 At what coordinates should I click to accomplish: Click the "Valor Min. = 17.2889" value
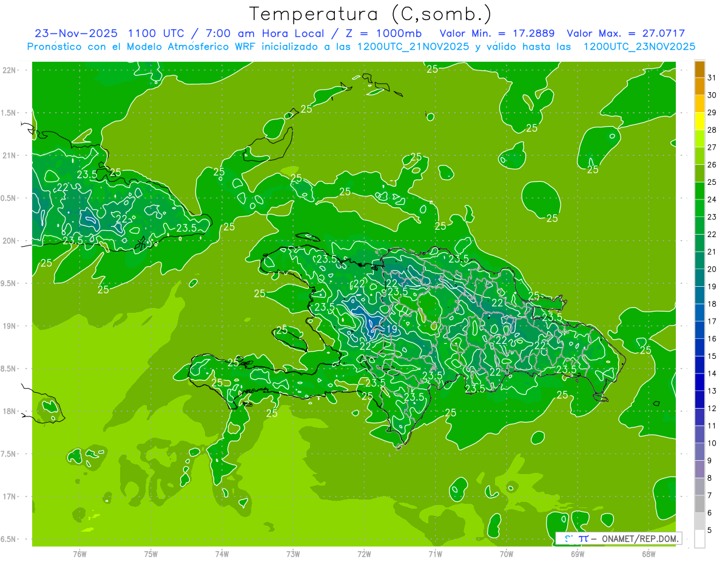(497, 33)
